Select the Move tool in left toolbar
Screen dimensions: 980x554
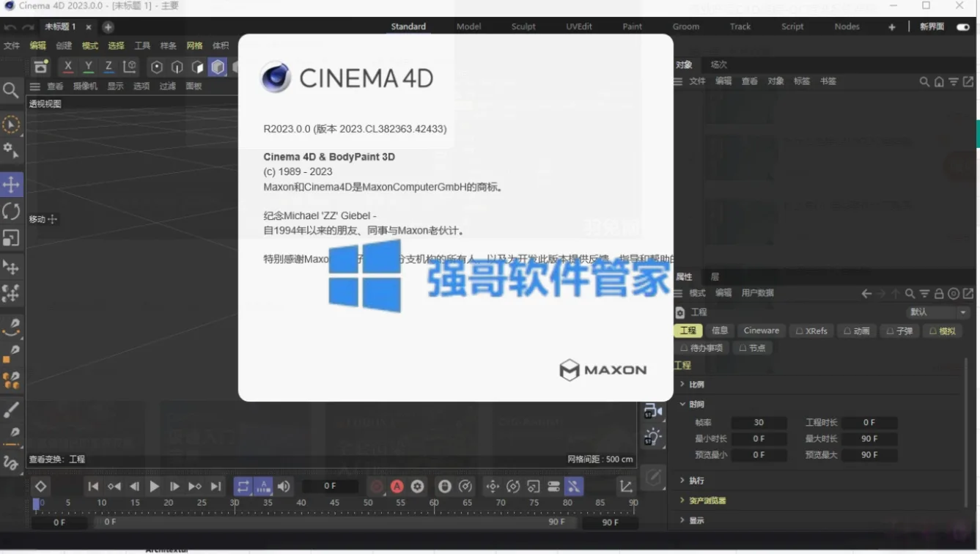[x=11, y=185]
